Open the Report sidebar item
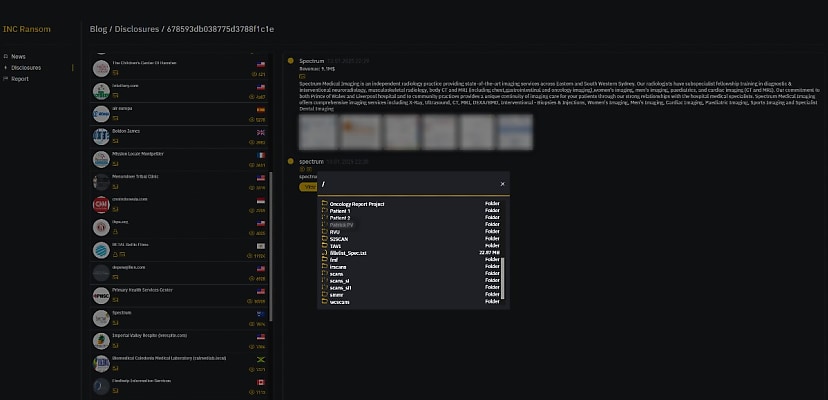Viewport: 828px width, 400px height. tap(20, 79)
